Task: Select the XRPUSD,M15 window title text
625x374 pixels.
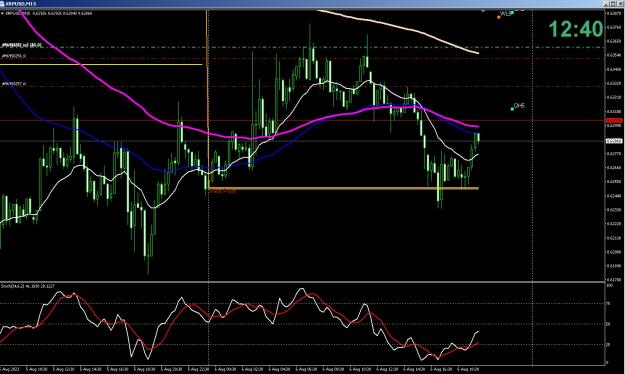Action: [21, 4]
